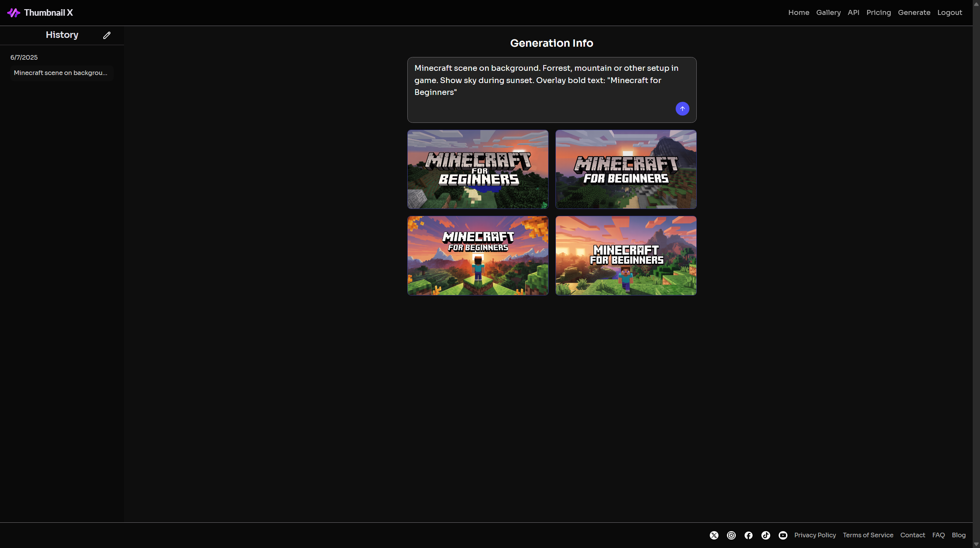Screen dimensions: 980x548
Task: Click the Generation Info heading
Action: coord(552,43)
